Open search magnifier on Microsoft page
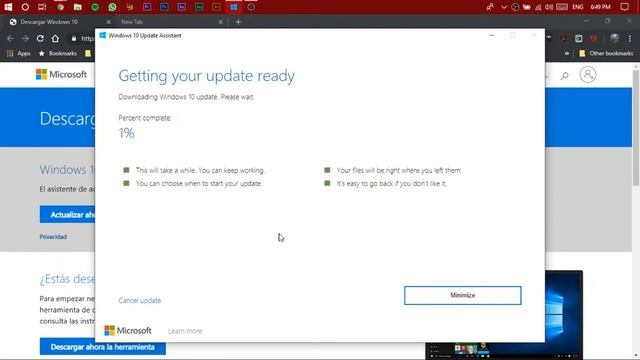Screen dimensions: 640x360 pyautogui.click(x=564, y=75)
